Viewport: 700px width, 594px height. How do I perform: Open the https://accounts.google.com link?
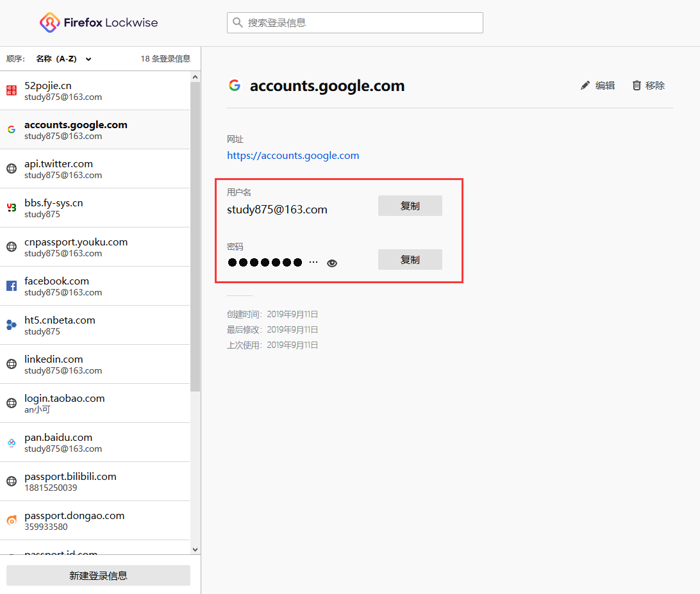[x=293, y=156]
